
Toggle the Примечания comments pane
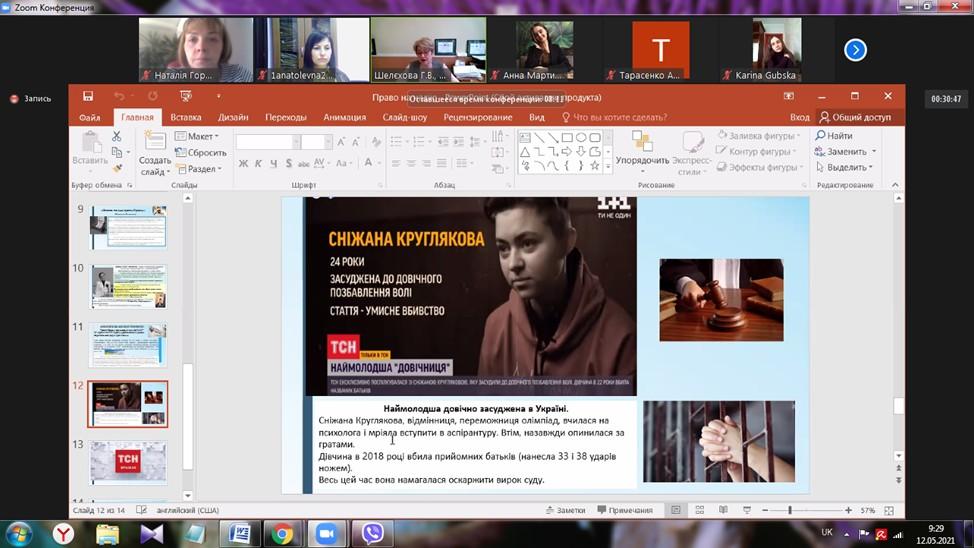pos(623,510)
